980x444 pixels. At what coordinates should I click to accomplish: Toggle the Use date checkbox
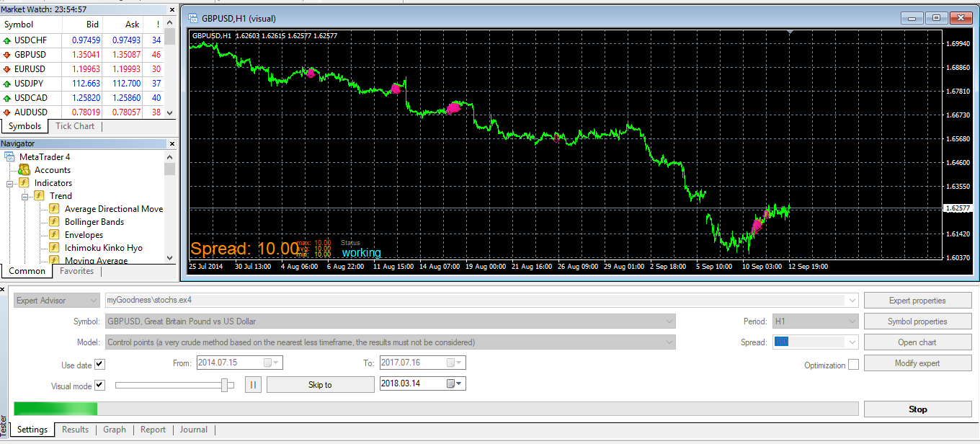click(x=99, y=365)
